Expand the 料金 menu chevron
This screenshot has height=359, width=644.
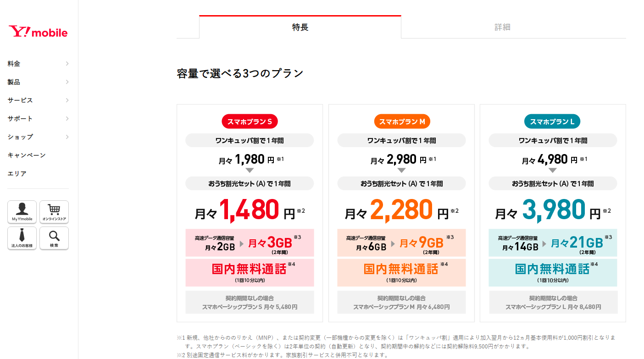[x=67, y=64]
